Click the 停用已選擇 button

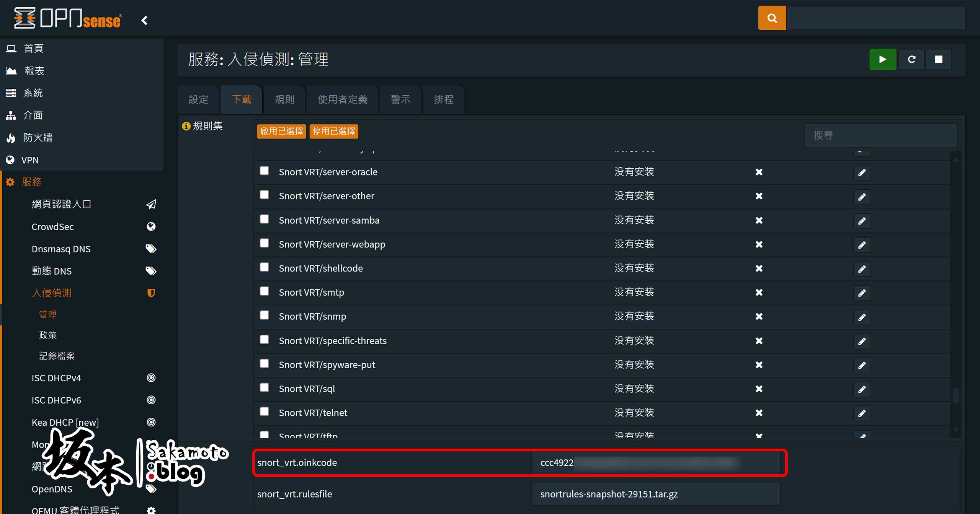[334, 131]
